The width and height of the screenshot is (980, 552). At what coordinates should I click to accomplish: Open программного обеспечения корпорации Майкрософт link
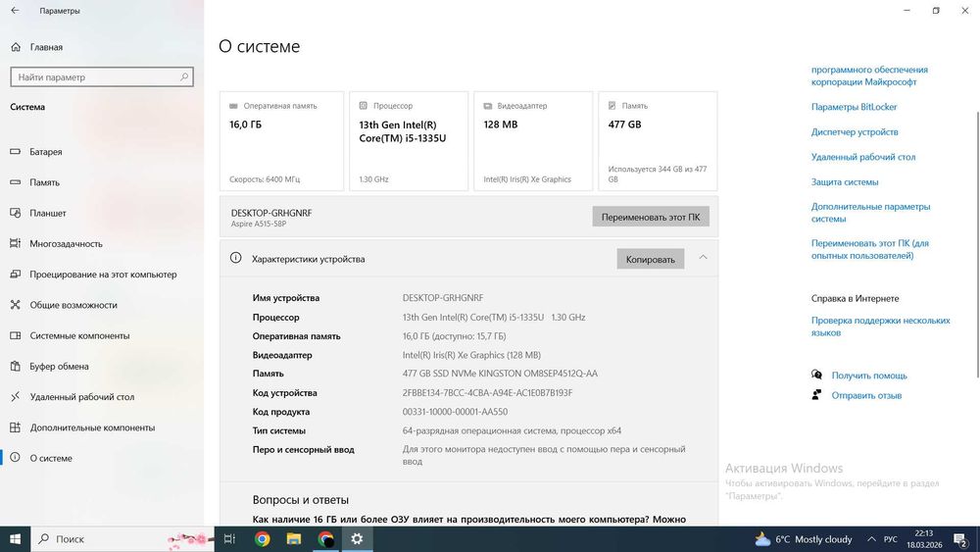(x=869, y=75)
